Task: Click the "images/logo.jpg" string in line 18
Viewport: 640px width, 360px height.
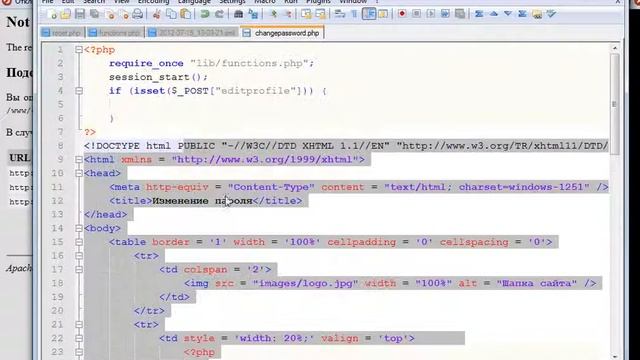Action: (x=305, y=283)
